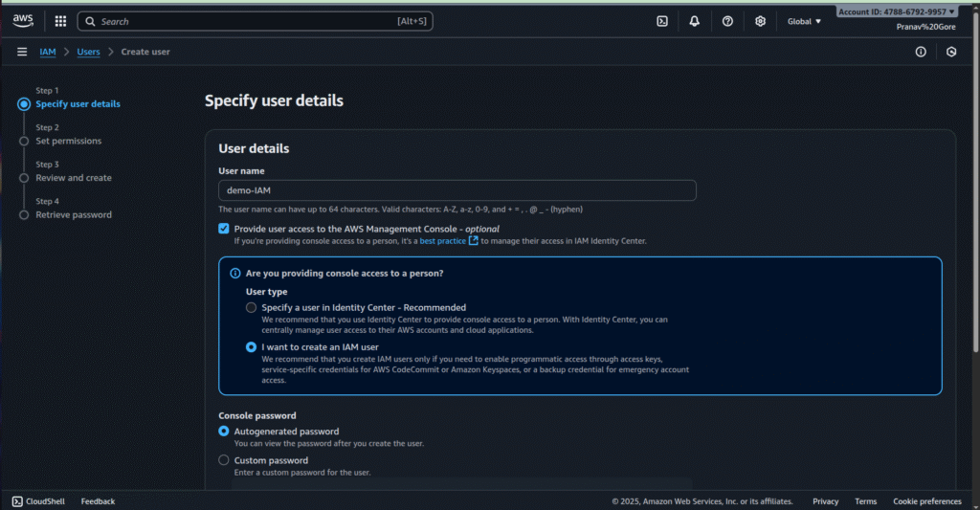Uncheck Provide user access to Management Console
The width and height of the screenshot is (980, 510).
click(x=224, y=229)
